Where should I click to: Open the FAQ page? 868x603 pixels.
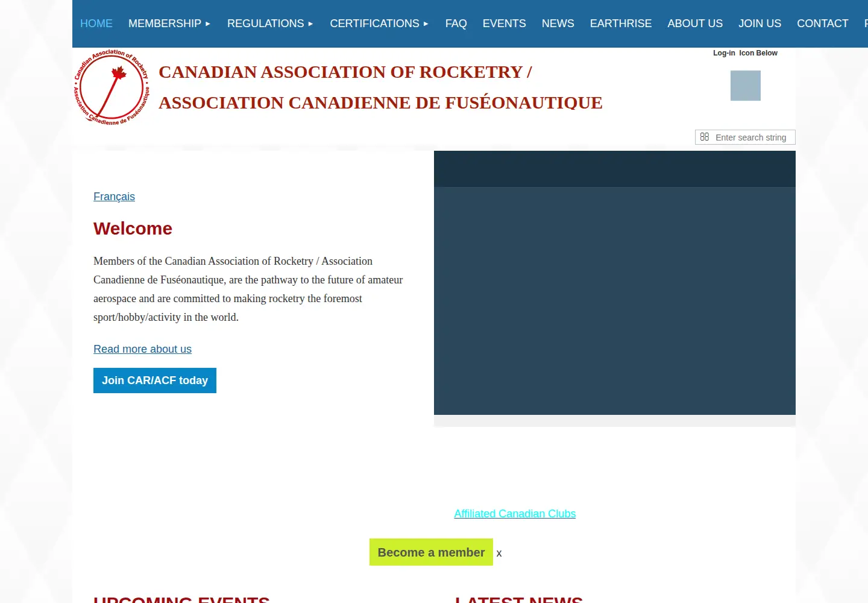(x=456, y=24)
